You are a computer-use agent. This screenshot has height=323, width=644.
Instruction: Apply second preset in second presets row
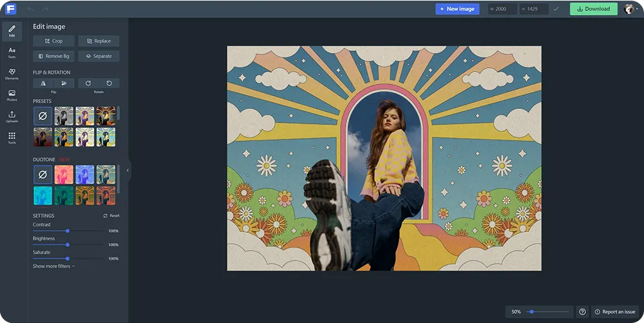click(x=64, y=137)
